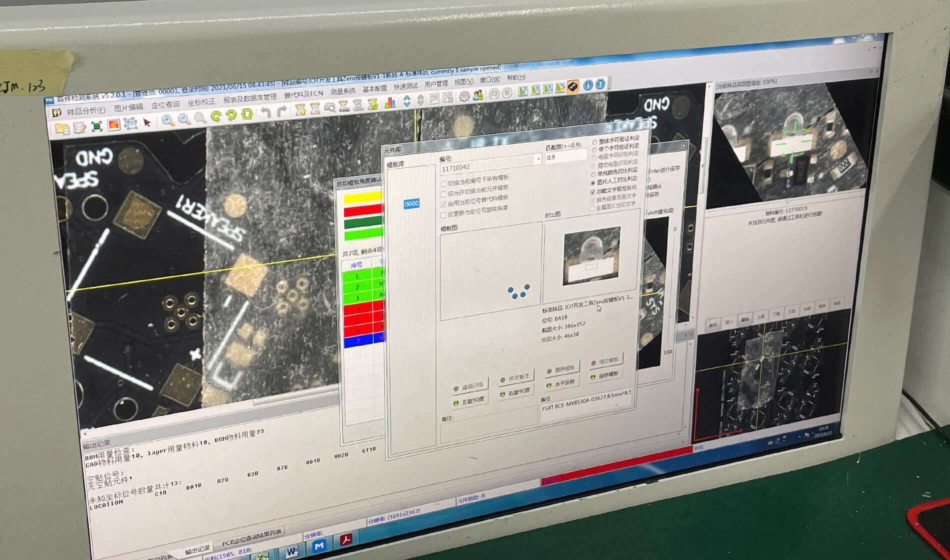Click the 截图大小: 386x352 text
This screenshot has width=950, height=560.
(563, 327)
